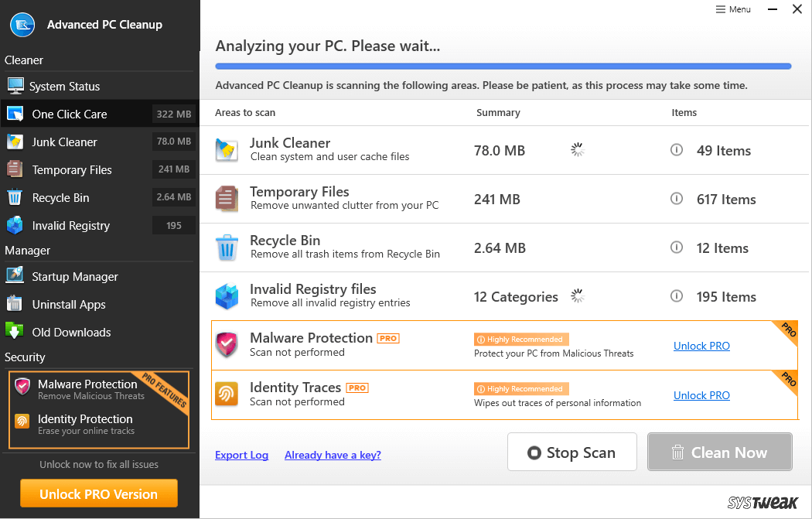Open Uninstall Apps in the sidebar

[x=68, y=305]
